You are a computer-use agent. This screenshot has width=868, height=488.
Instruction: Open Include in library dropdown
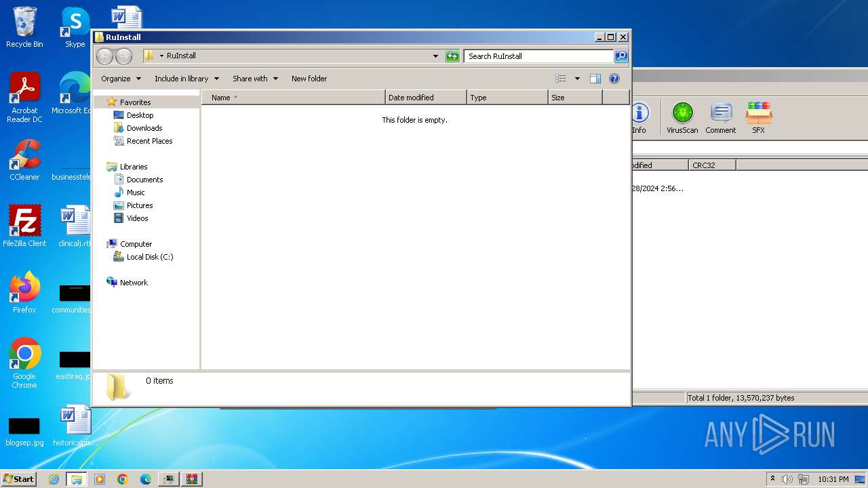pos(186,79)
